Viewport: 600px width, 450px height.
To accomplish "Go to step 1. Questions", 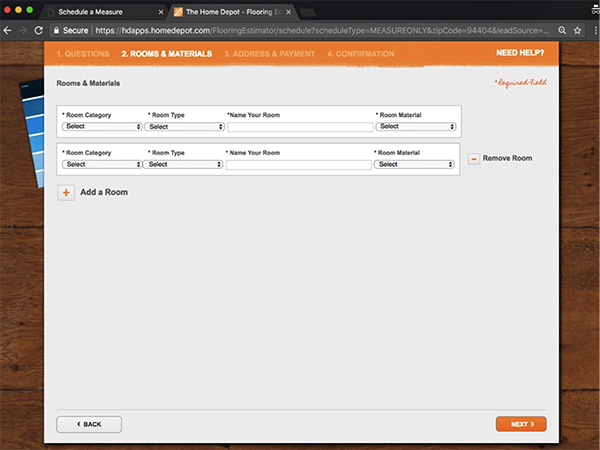I will click(83, 54).
